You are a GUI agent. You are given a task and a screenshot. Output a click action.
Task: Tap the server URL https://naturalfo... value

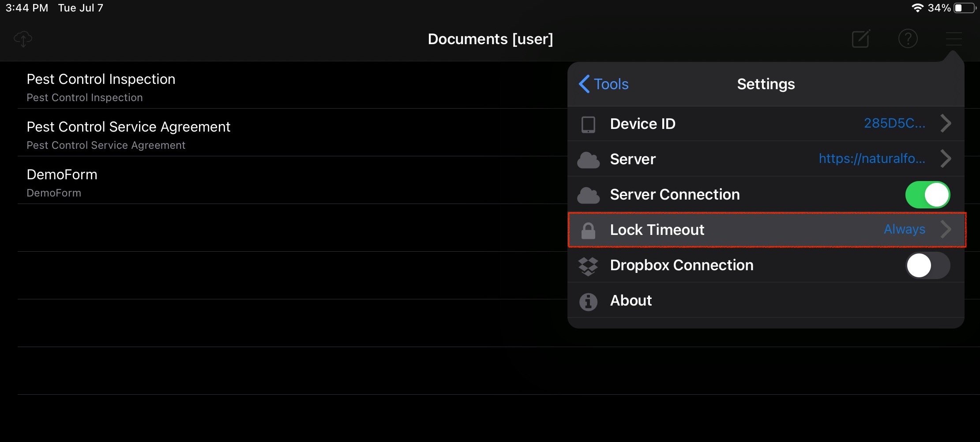[872, 159]
